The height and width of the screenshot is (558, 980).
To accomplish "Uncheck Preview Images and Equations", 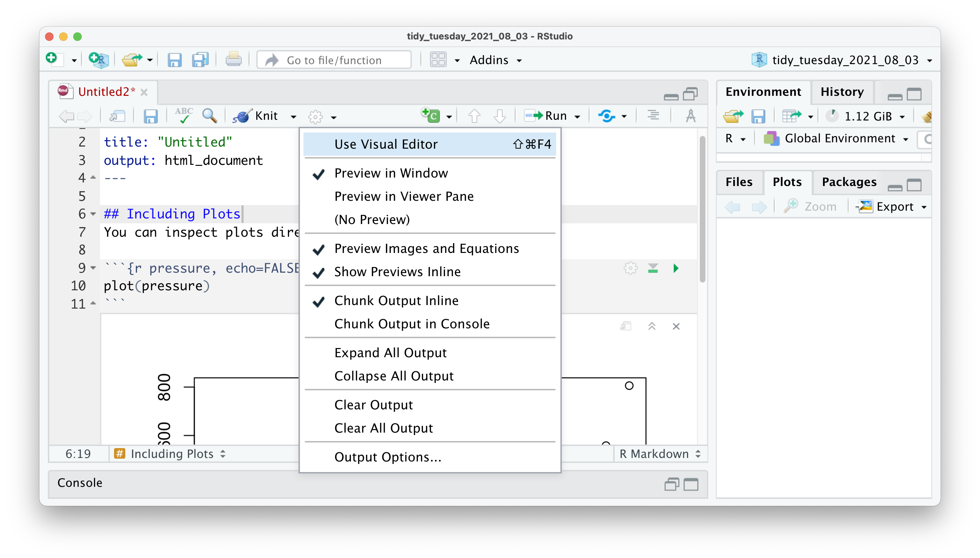I will pos(426,248).
